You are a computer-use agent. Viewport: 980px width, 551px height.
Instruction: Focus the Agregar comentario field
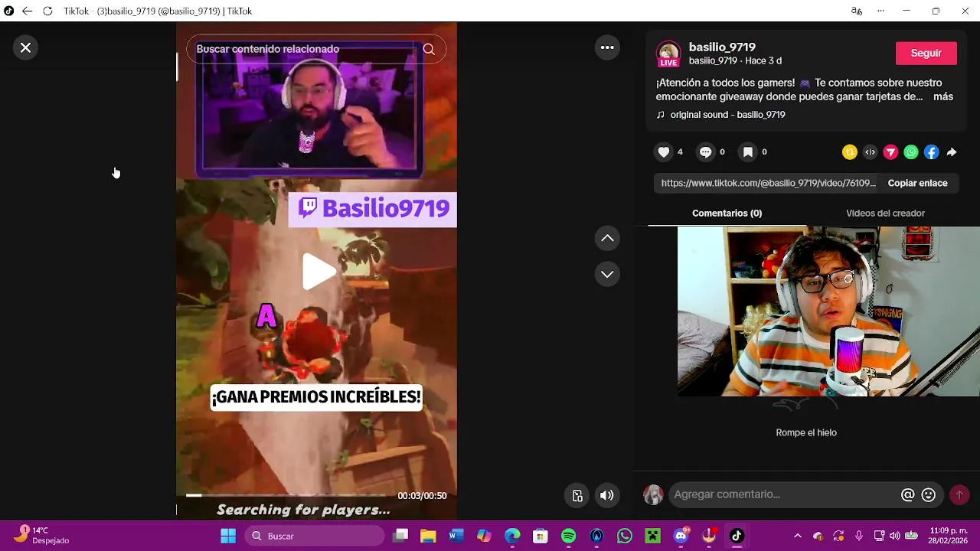point(782,495)
